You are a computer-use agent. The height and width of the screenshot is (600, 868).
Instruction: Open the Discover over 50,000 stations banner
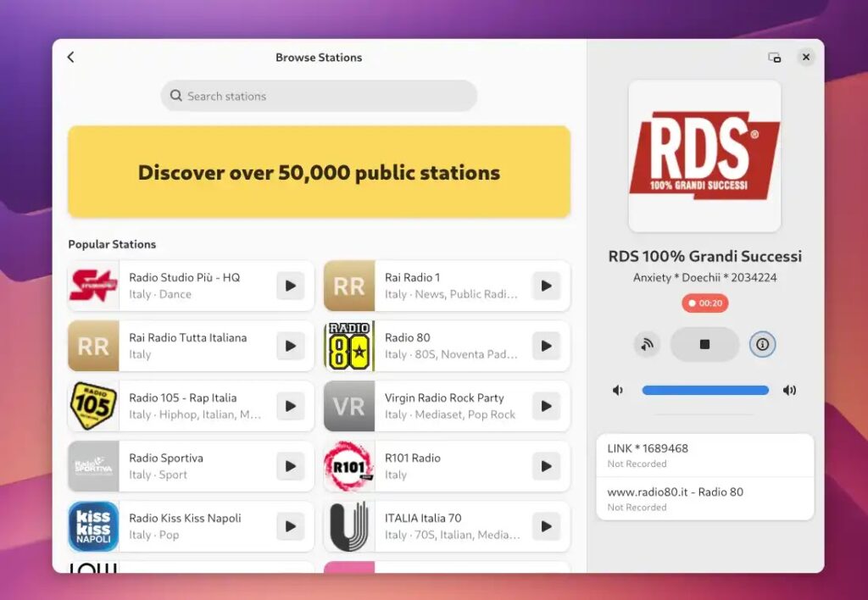(319, 173)
